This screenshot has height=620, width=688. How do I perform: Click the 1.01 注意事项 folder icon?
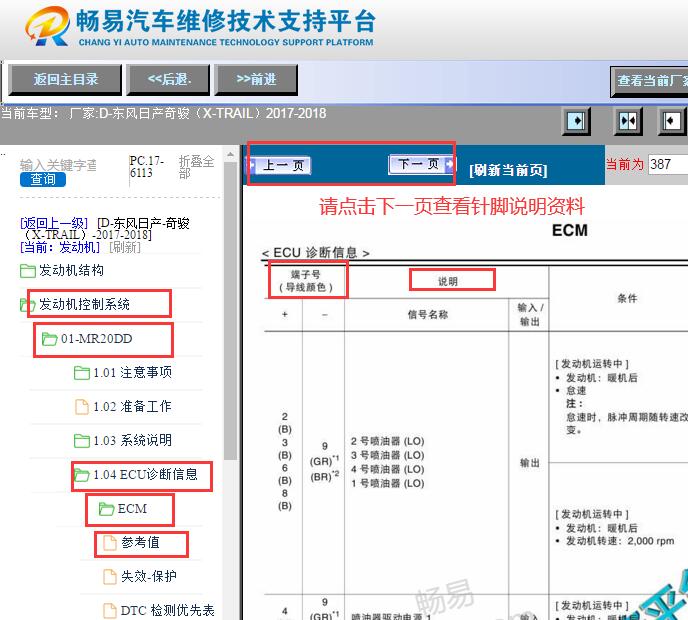coord(82,373)
